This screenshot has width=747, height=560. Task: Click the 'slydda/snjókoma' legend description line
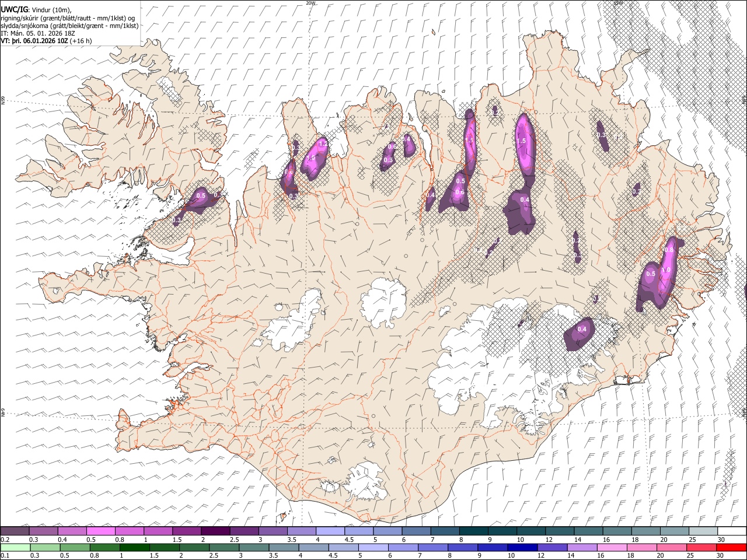(69, 26)
